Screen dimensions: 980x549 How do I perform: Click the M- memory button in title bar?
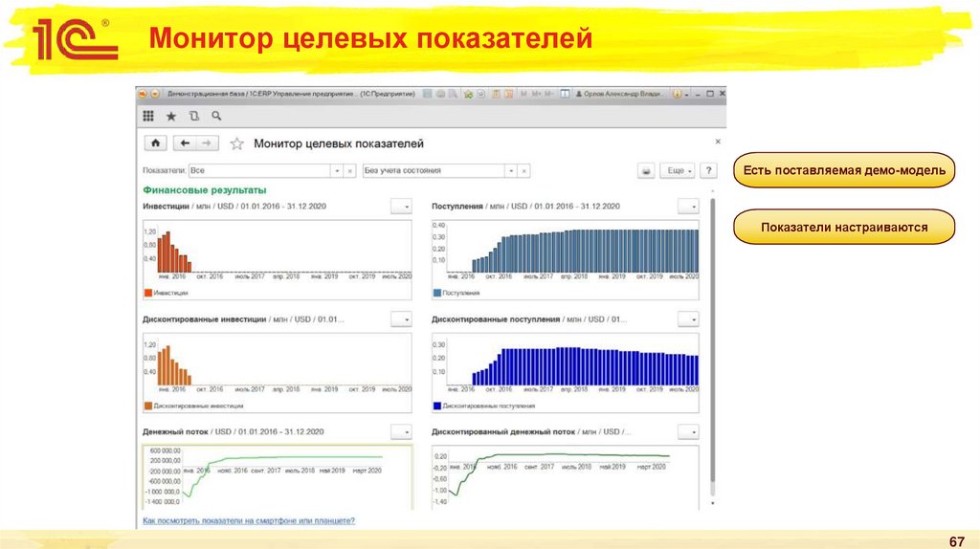pos(548,94)
